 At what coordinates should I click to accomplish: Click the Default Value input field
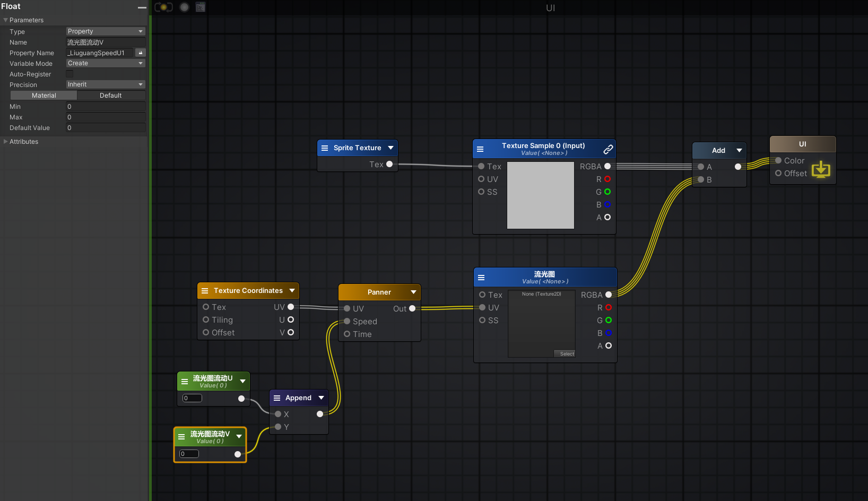click(x=106, y=128)
